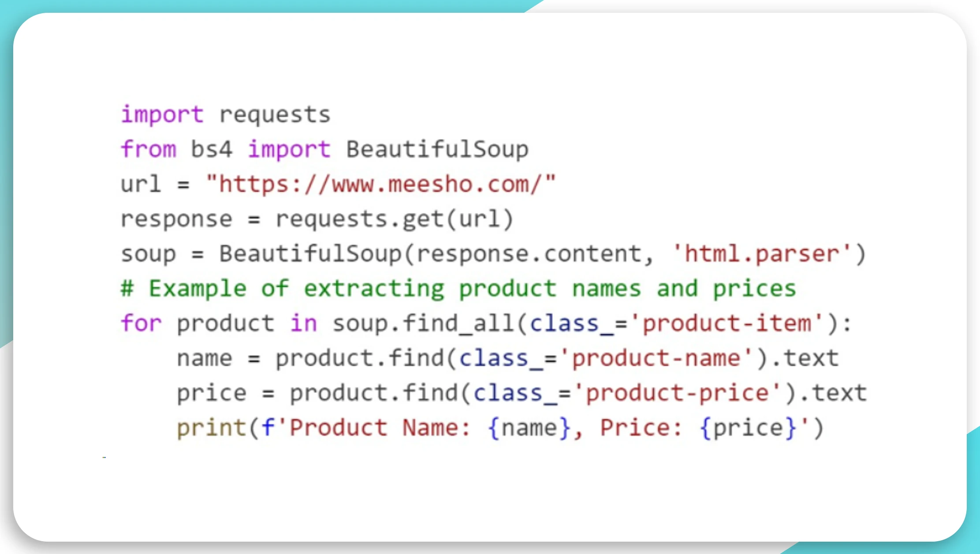The image size is (980, 554).
Task: Click '{price}' in the print f-string
Action: point(748,428)
